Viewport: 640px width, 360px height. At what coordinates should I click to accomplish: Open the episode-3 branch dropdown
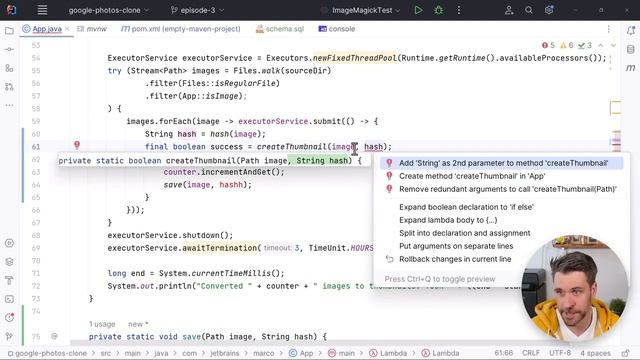[198, 10]
